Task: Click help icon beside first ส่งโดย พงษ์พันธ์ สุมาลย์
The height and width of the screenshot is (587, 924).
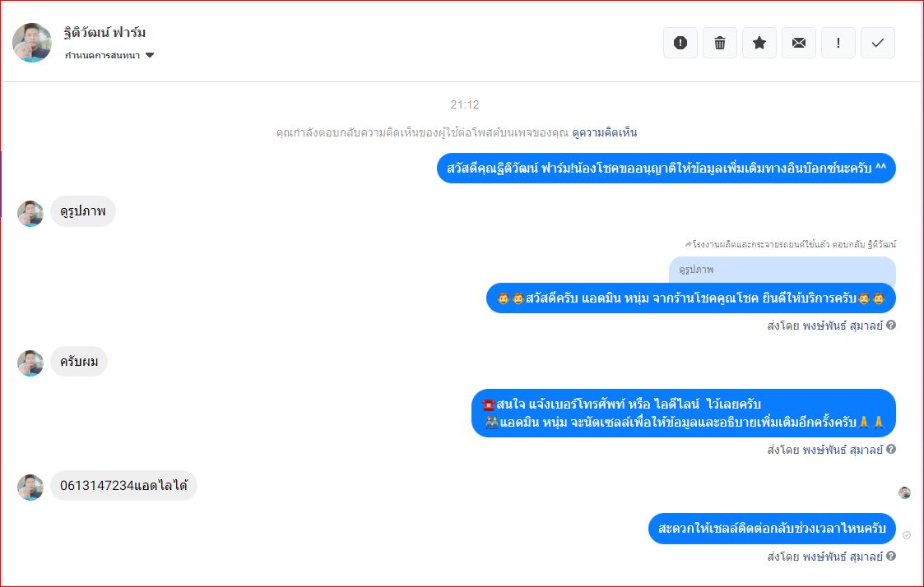Action: 891,325
